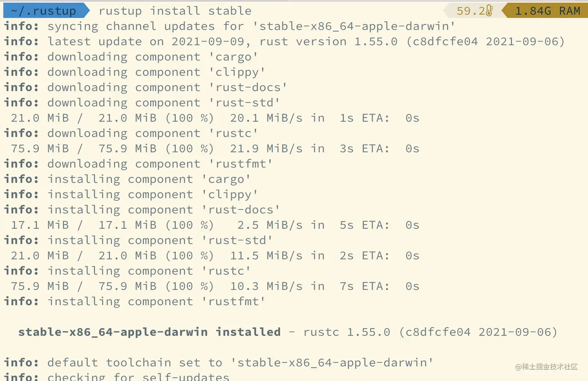This screenshot has height=381, width=588.
Task: Click the 'latest update on 2021-09-09' line
Action: click(x=284, y=41)
